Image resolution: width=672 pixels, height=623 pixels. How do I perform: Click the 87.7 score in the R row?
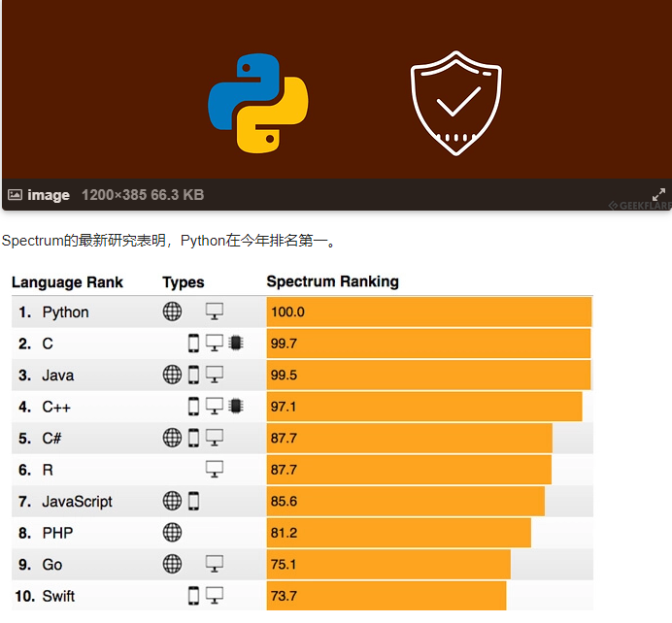pyautogui.click(x=284, y=470)
